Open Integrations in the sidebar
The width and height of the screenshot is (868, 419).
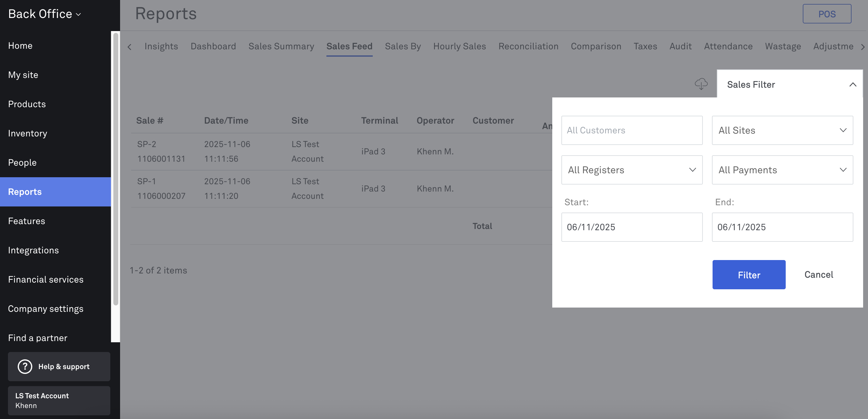point(55,250)
